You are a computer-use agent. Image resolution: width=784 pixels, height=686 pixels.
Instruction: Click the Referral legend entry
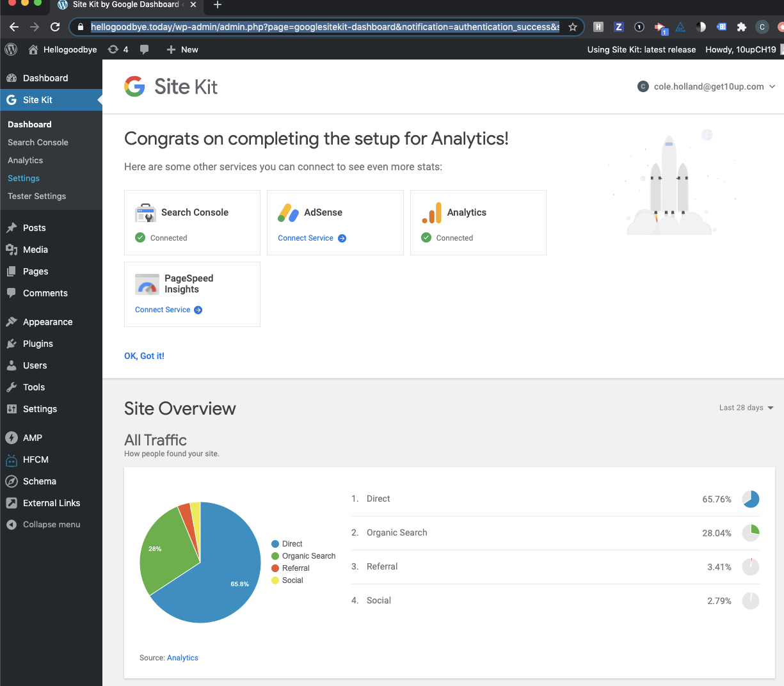point(291,568)
